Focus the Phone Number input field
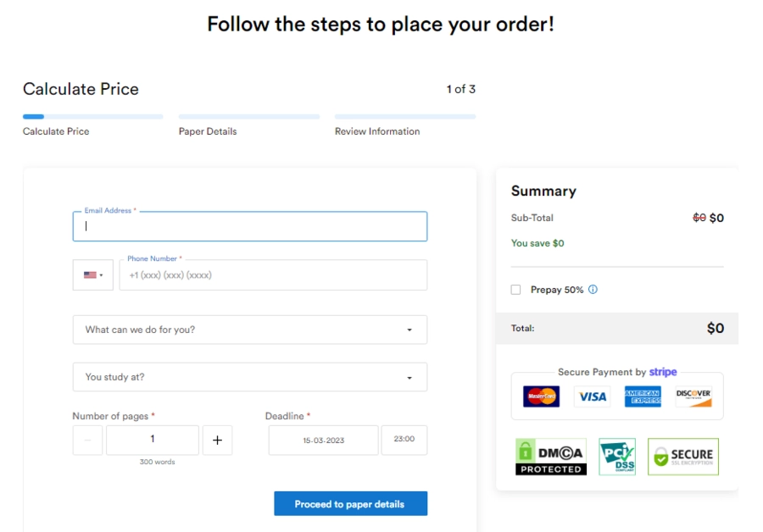Image resolution: width=763 pixels, height=532 pixels. pos(273,274)
